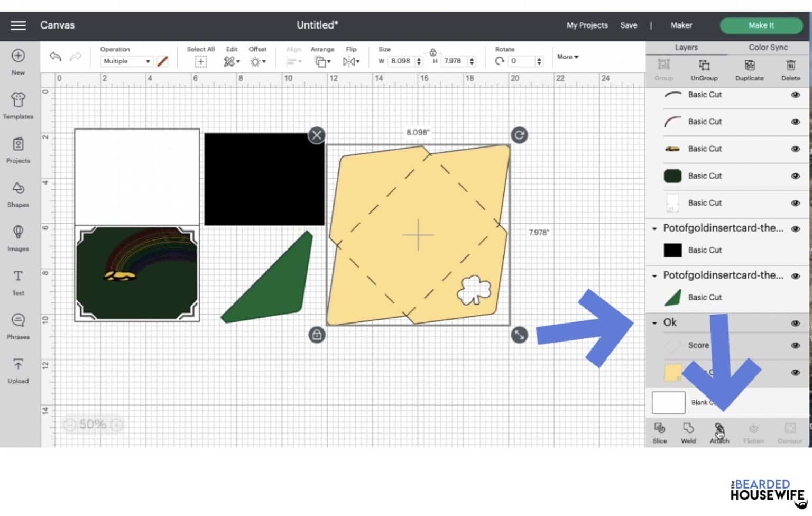Select the Text tool

pos(18,282)
